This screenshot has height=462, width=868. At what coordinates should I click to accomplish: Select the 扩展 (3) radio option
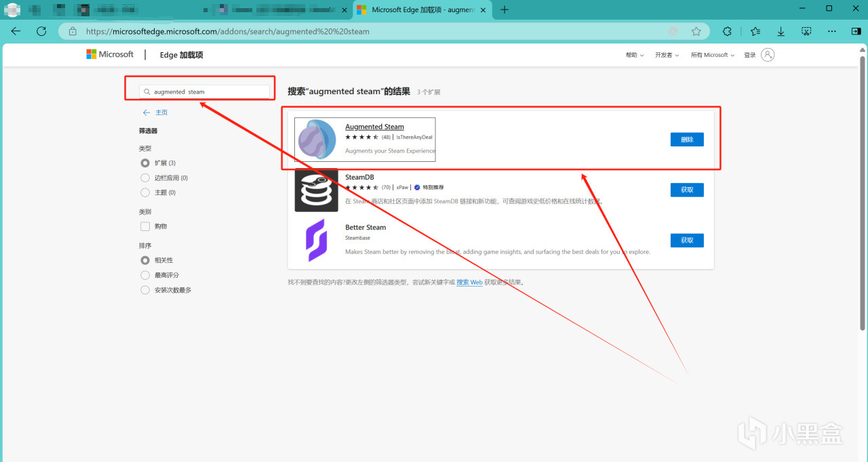tap(144, 163)
